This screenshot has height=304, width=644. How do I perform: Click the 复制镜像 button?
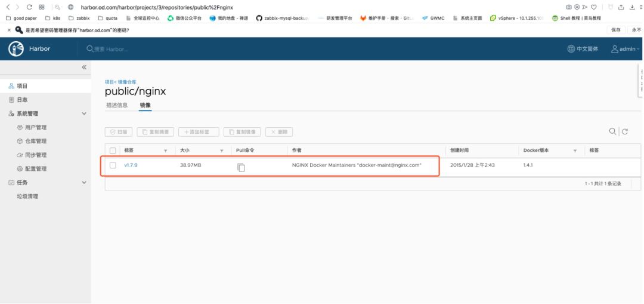(x=242, y=132)
